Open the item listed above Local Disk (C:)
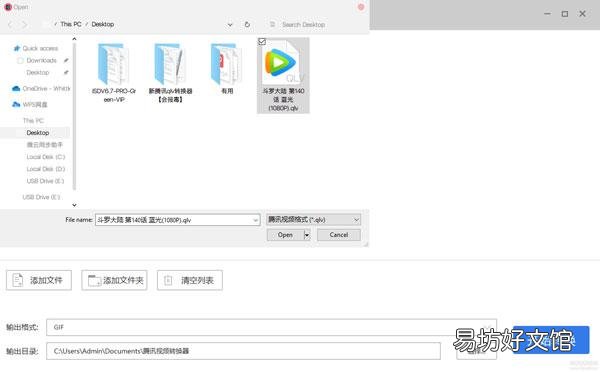600x372 pixels. pyautogui.click(x=44, y=145)
